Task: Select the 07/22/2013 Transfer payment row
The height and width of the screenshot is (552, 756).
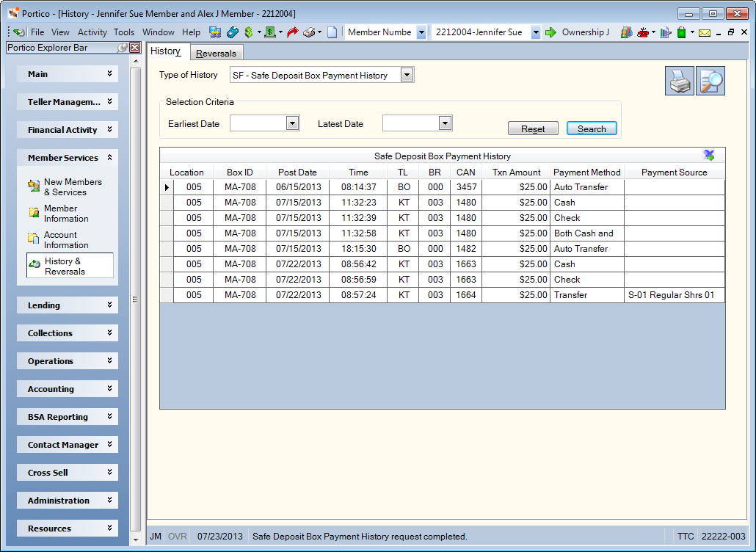Action: pos(442,295)
